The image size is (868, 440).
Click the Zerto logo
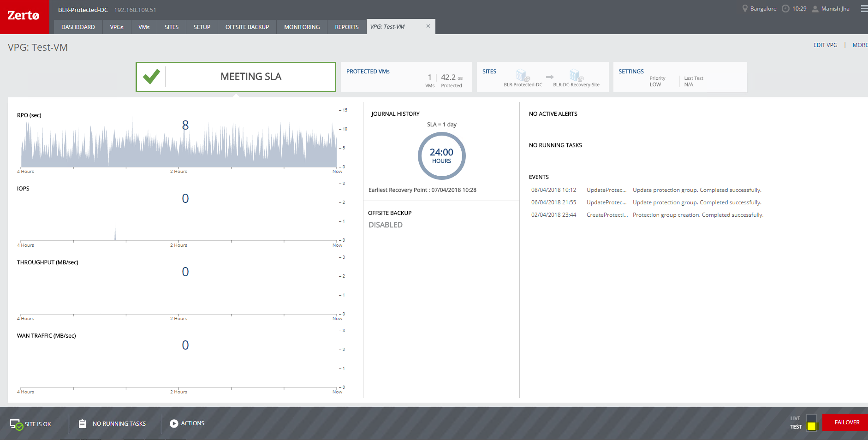pyautogui.click(x=24, y=16)
